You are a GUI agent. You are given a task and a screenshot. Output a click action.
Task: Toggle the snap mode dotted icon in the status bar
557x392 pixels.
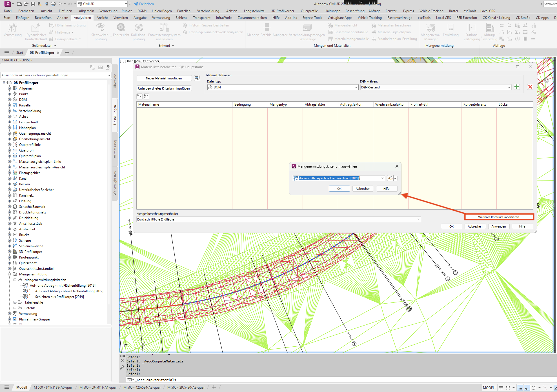(508, 387)
